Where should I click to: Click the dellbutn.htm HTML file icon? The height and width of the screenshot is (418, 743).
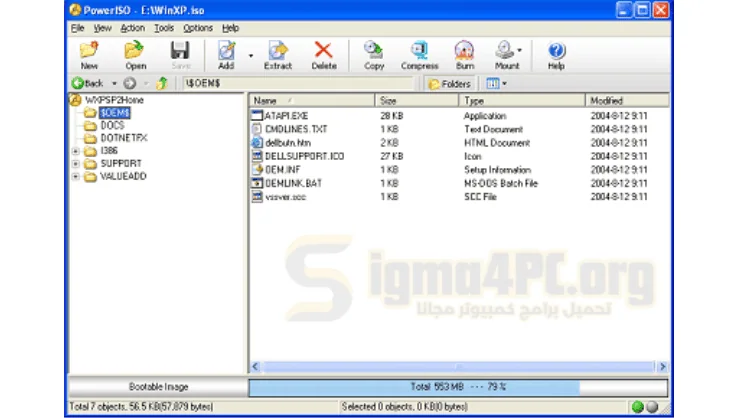pyautogui.click(x=257, y=143)
